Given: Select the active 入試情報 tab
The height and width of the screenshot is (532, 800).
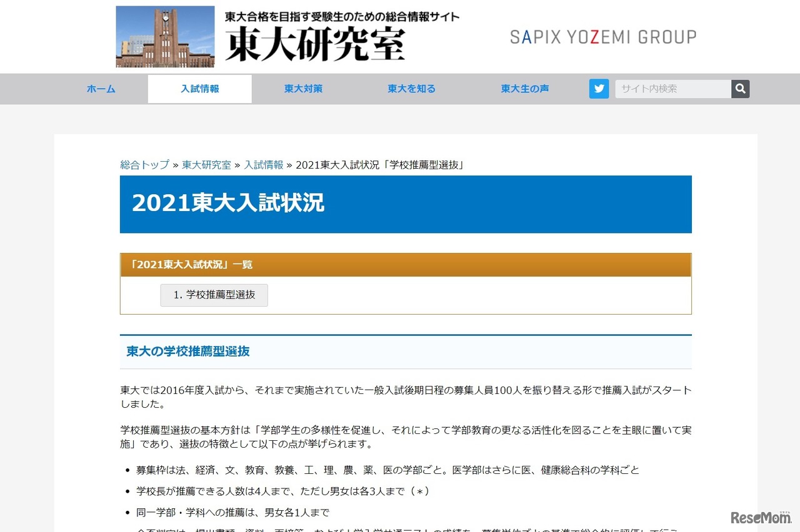Looking at the screenshot, I should pos(199,89).
